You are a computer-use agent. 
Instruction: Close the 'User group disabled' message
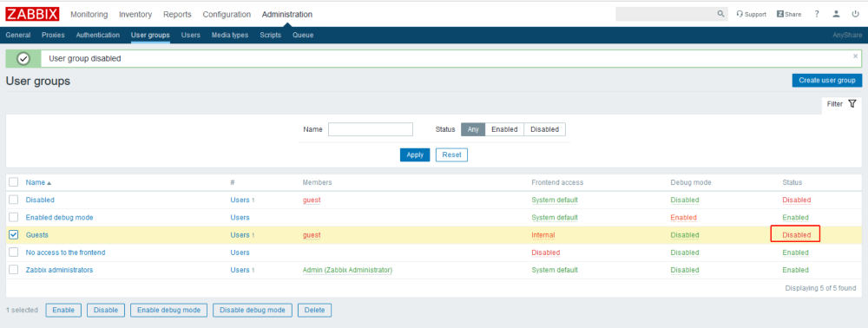855,56
